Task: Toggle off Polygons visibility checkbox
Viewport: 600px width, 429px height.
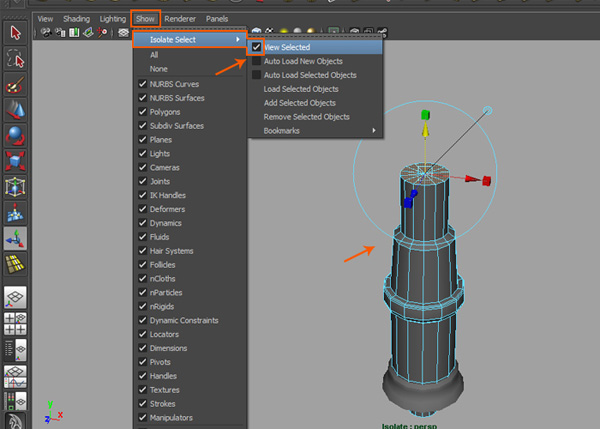Action: click(143, 112)
